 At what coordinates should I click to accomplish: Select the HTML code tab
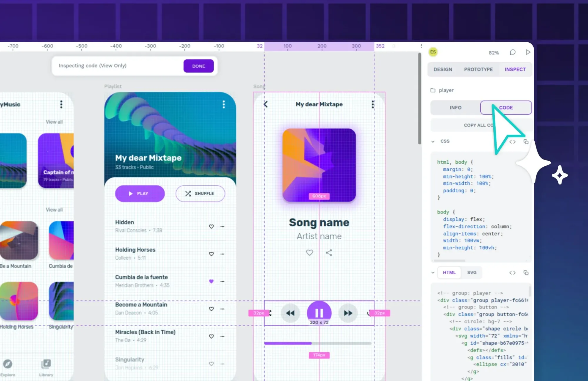click(449, 273)
